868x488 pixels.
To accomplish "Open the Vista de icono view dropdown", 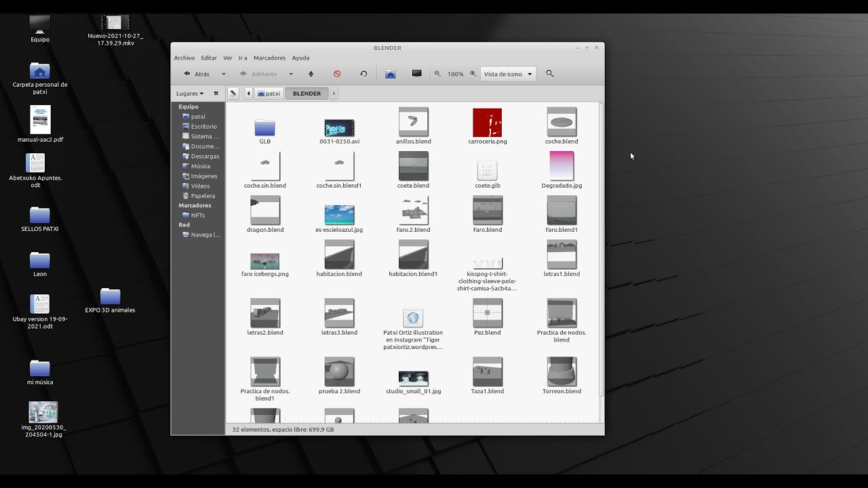I will (x=509, y=74).
